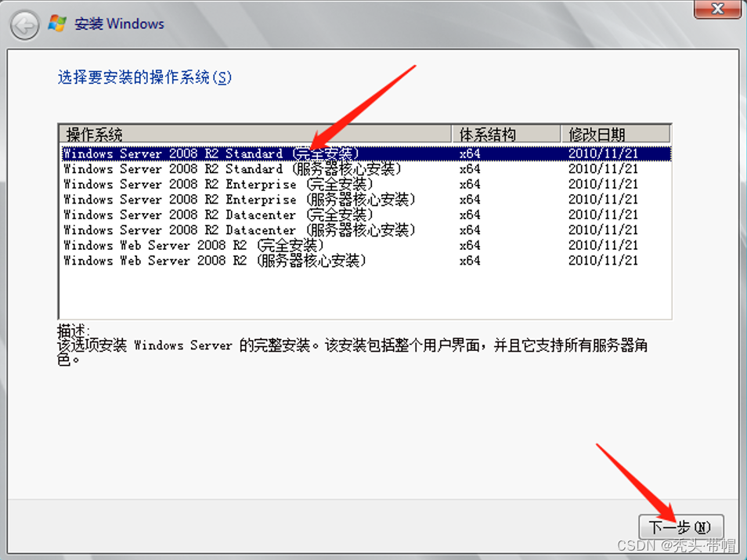Click the date in Enterprise 完全安装 row
Screen dimensions: 747x560
pyautogui.click(x=603, y=184)
